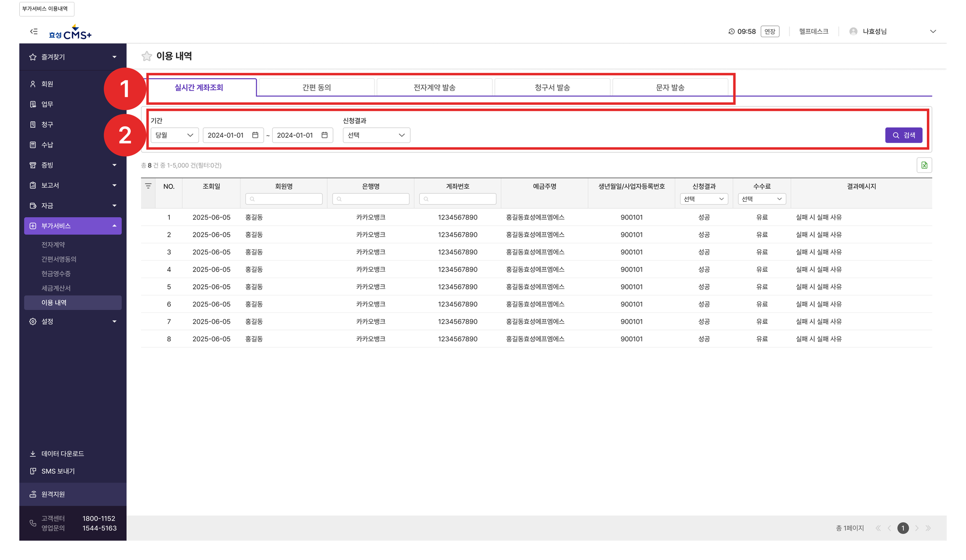This screenshot has height=560, width=966.
Task: Click the 조회일 column header
Action: [x=211, y=187]
